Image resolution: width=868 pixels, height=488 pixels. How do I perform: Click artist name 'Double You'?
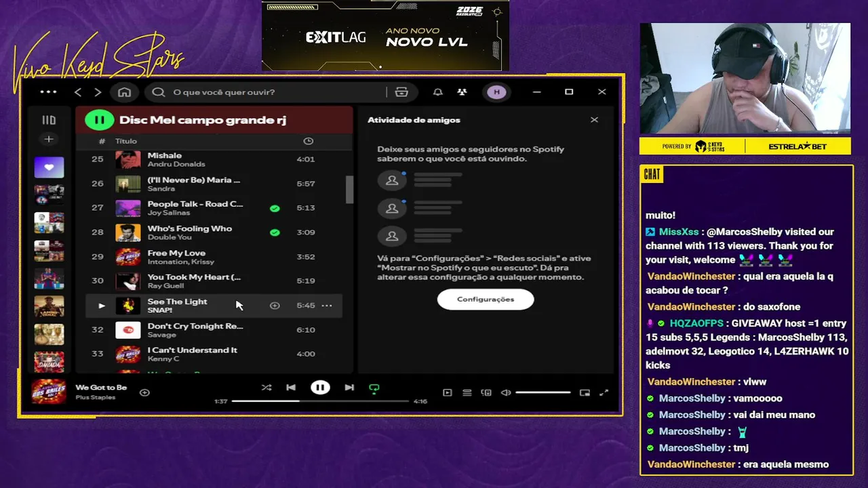coord(170,237)
